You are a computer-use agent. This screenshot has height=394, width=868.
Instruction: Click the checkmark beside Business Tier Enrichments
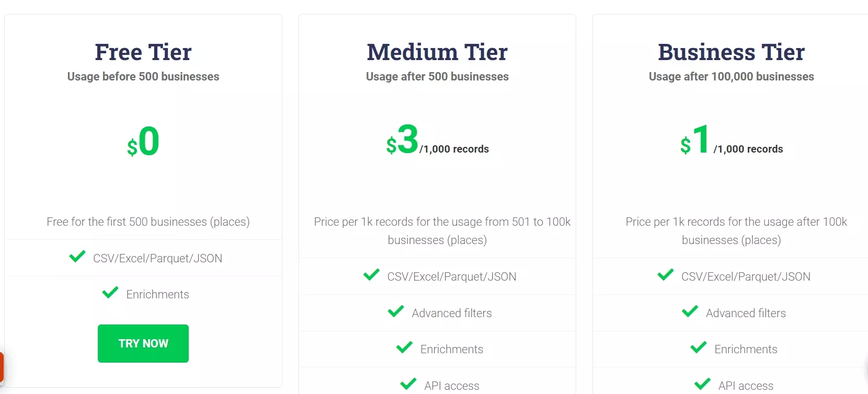[x=699, y=347]
